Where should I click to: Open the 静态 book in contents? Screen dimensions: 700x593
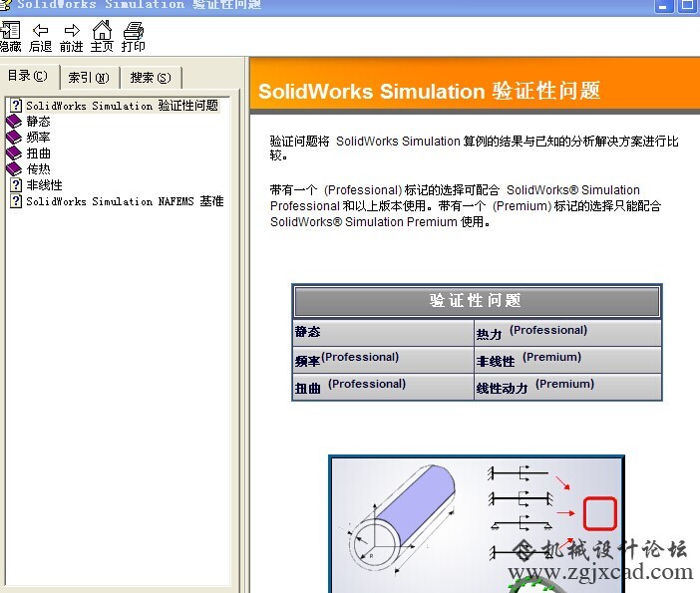click(x=39, y=122)
